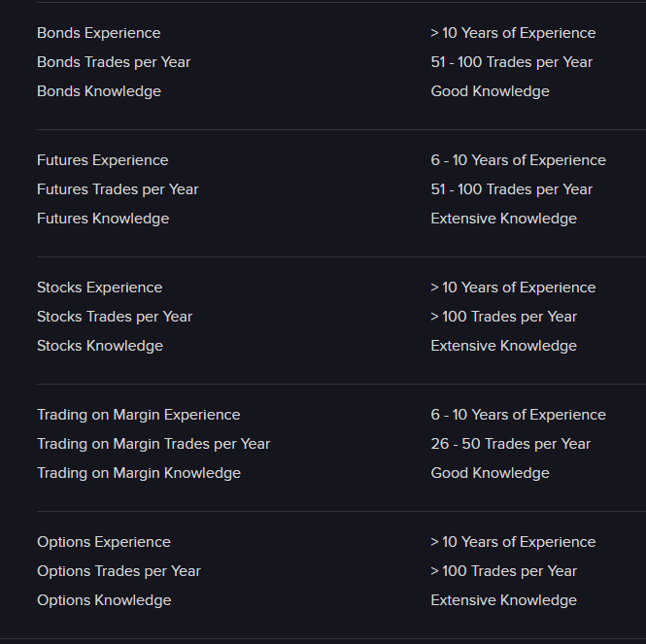Select Stocks 'Extensive Knowledge' value
This screenshot has width=646, height=644.
pos(503,346)
